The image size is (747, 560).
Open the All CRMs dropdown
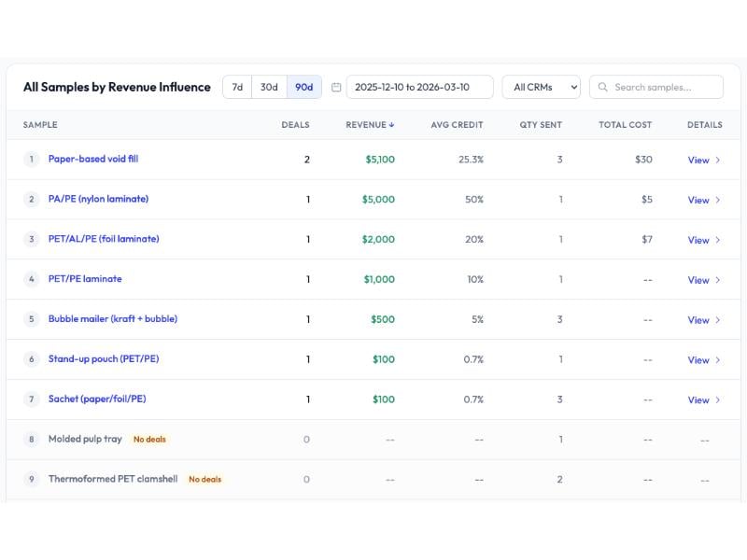click(x=540, y=86)
